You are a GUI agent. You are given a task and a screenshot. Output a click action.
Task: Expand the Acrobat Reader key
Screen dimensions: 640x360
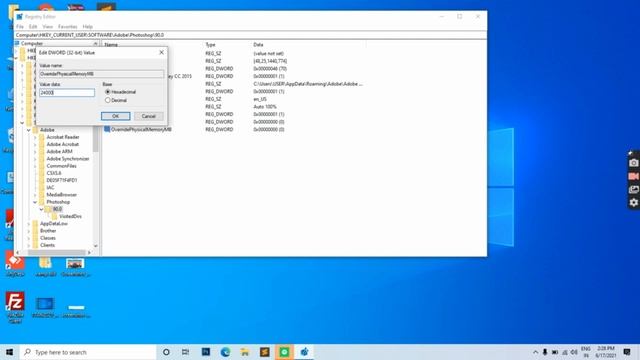click(35, 137)
